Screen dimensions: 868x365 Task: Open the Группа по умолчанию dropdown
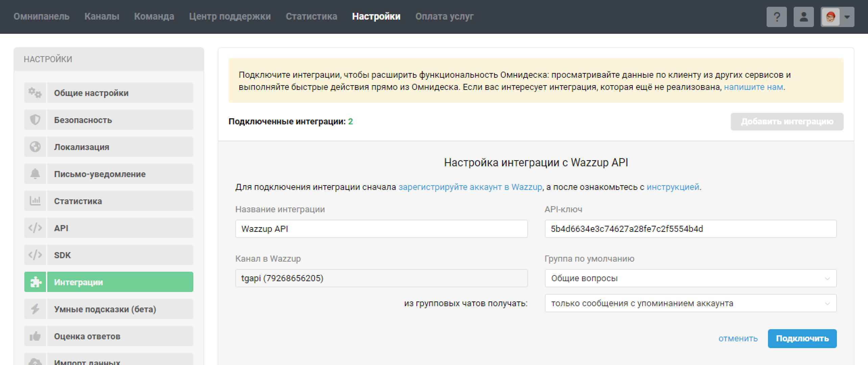[690, 278]
